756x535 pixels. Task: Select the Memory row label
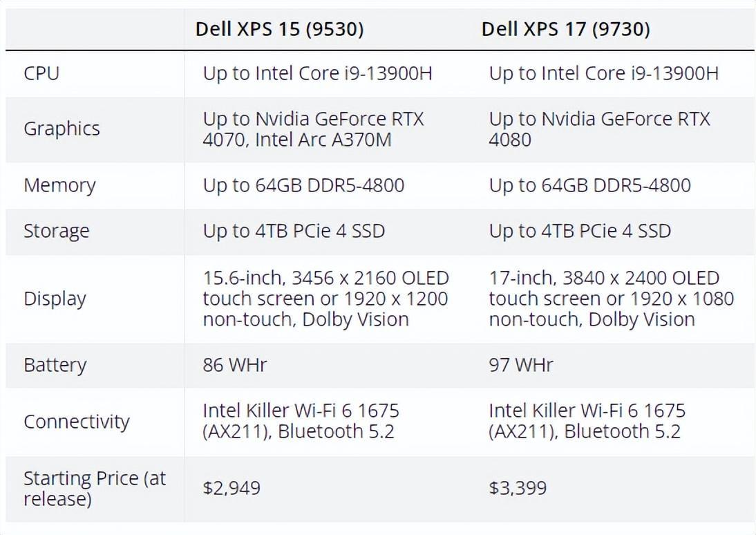(60, 186)
